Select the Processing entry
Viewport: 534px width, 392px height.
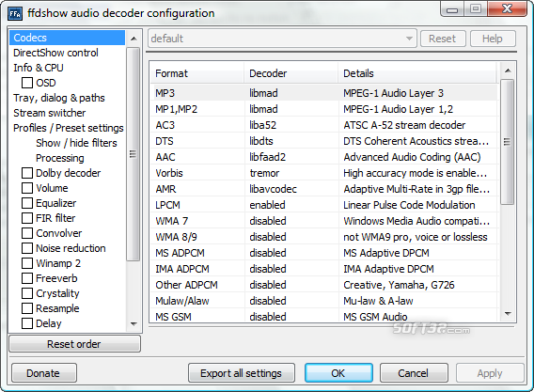(x=60, y=158)
